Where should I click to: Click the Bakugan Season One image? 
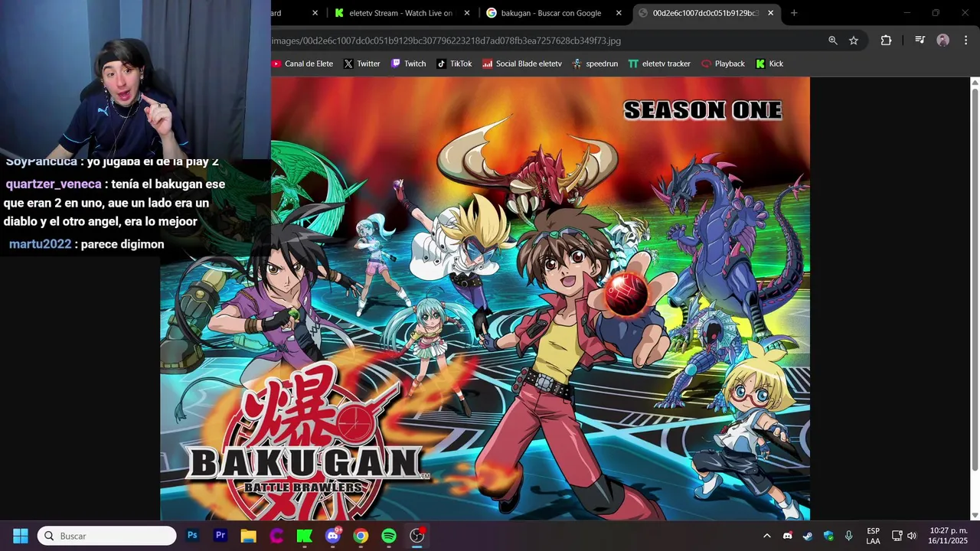pos(485,298)
